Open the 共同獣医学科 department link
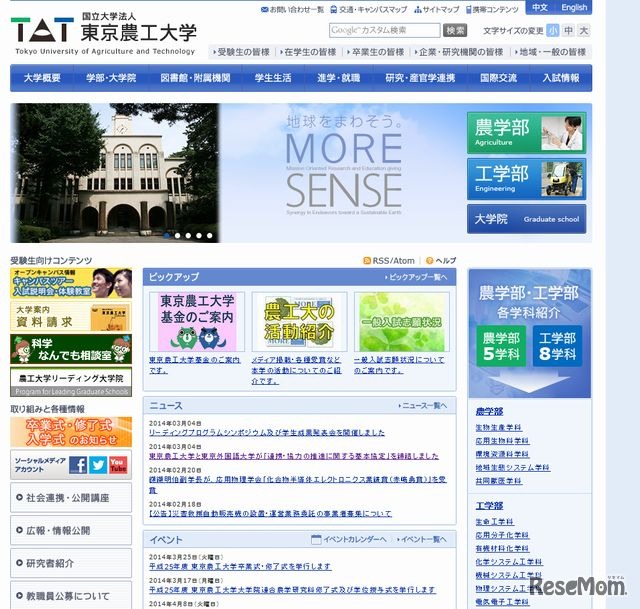The height and width of the screenshot is (609, 640). click(498, 481)
